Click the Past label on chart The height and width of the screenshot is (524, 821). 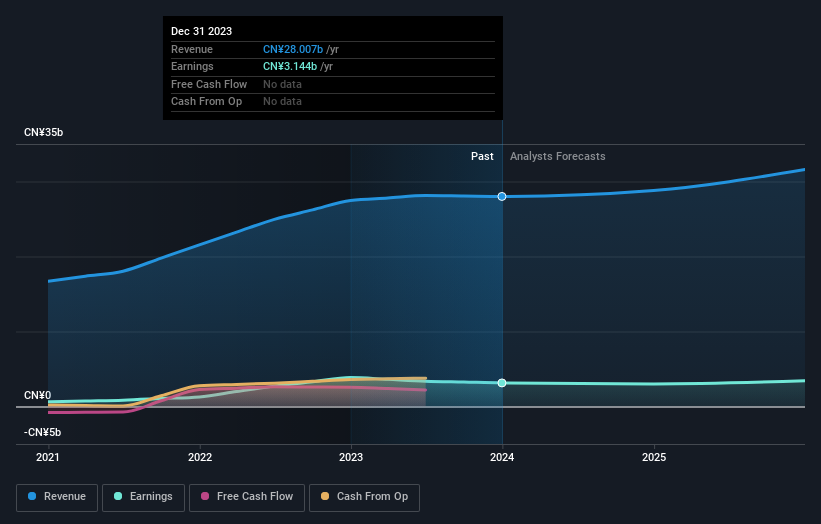482,156
